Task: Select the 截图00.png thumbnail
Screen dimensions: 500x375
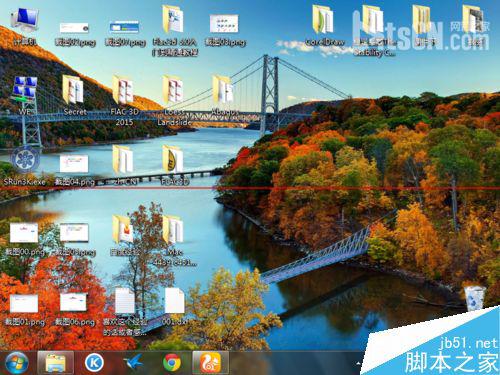Action: click(25, 239)
